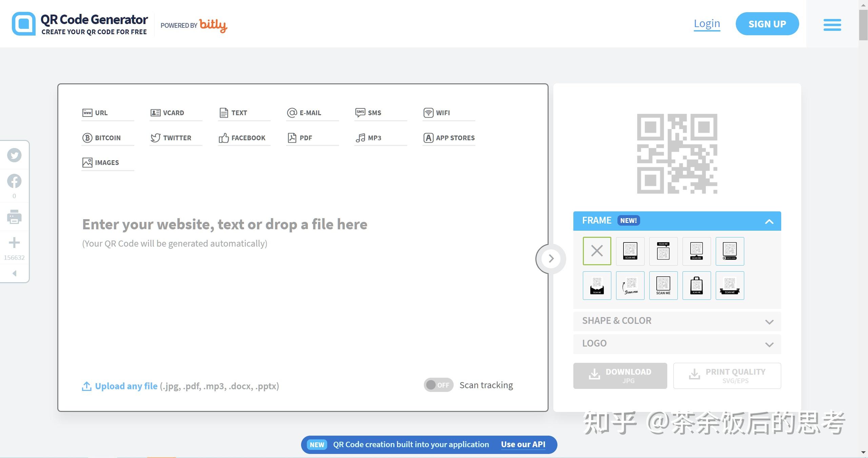Click the Facebook share icon in the left sidebar
This screenshot has height=458, width=868.
tap(14, 181)
